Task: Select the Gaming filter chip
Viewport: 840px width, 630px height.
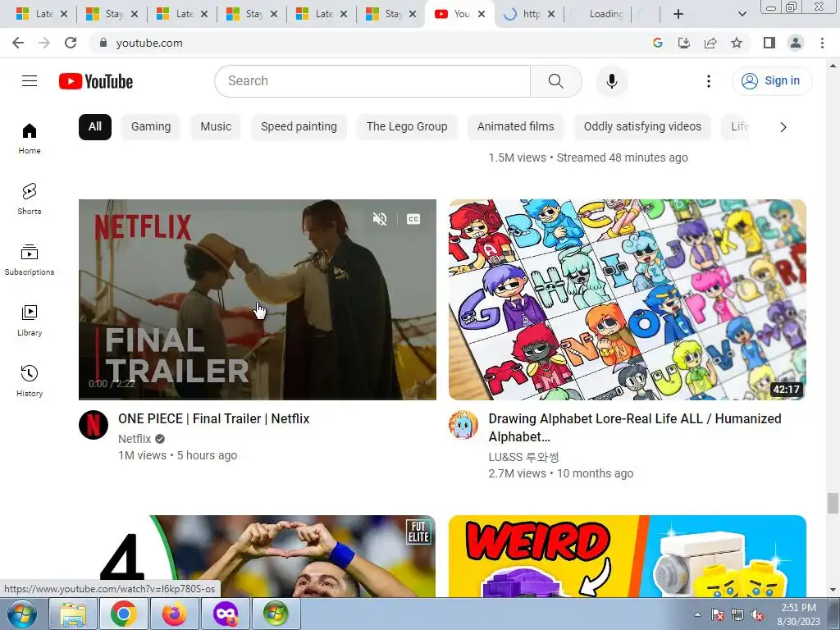Action: 151,127
